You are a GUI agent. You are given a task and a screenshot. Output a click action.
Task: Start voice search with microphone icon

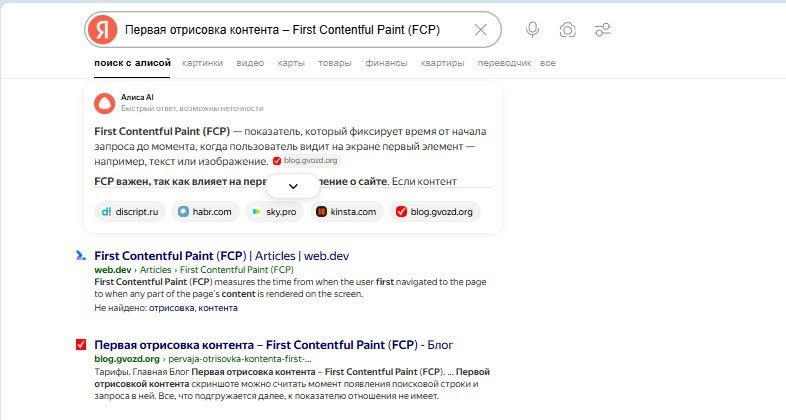point(533,30)
